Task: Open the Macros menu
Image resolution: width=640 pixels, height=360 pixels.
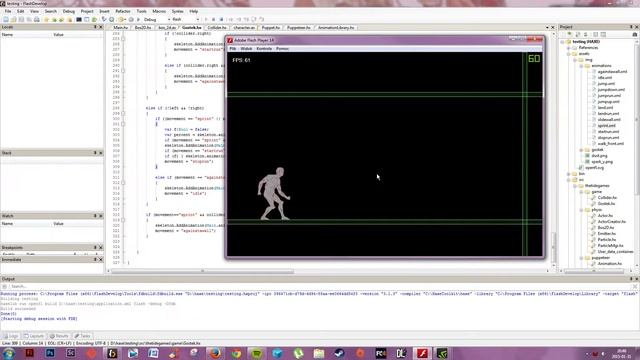Action: 159,11
